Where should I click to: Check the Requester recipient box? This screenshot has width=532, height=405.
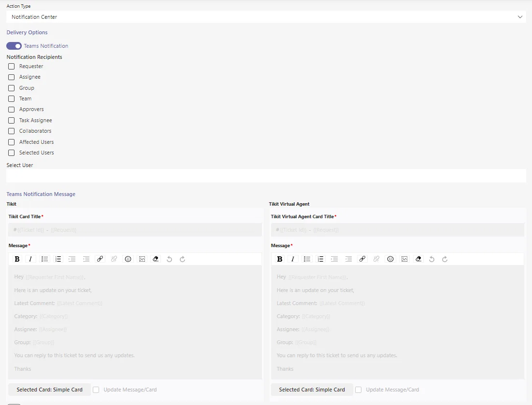click(x=11, y=67)
